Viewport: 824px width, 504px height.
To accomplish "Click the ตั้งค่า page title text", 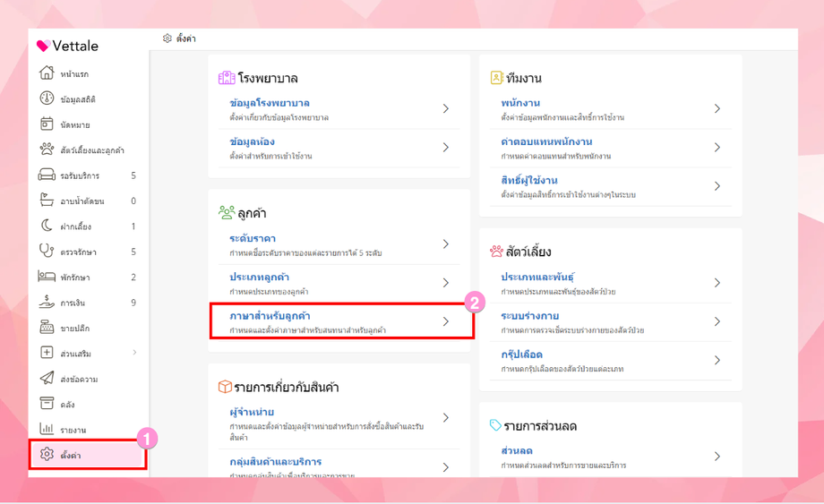I will pyautogui.click(x=186, y=38).
